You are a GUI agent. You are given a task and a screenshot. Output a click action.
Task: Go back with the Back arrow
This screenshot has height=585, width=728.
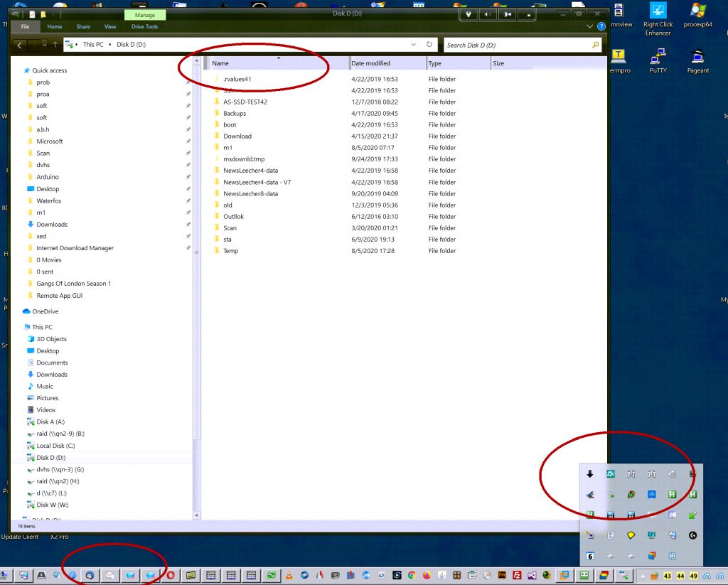pos(19,45)
